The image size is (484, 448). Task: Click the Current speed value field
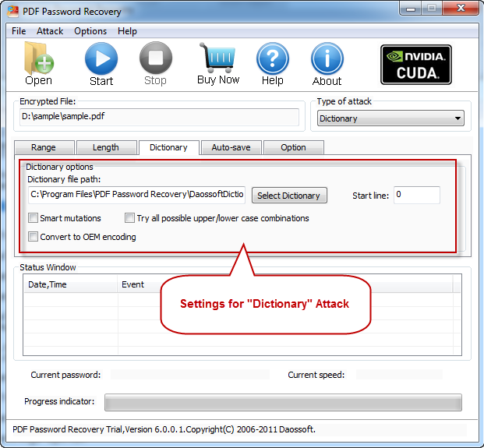coord(399,375)
